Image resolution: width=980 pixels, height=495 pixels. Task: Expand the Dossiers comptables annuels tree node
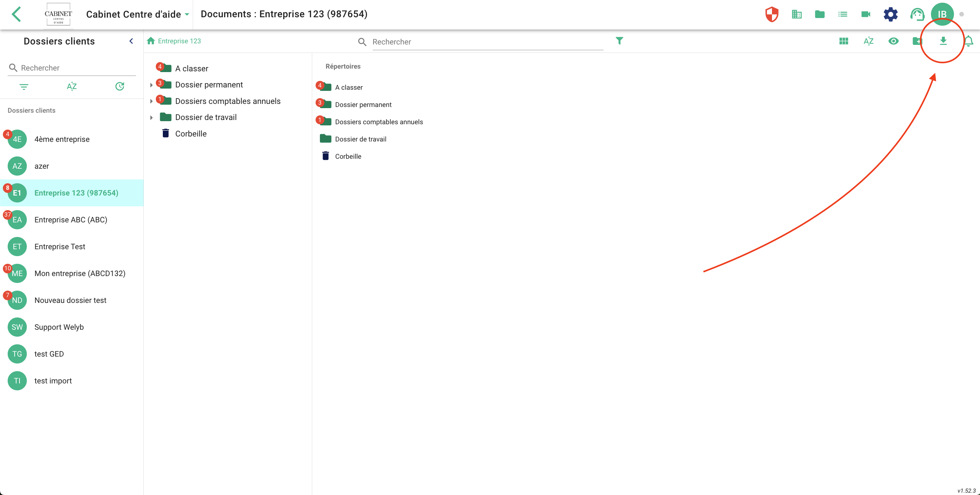pyautogui.click(x=151, y=101)
